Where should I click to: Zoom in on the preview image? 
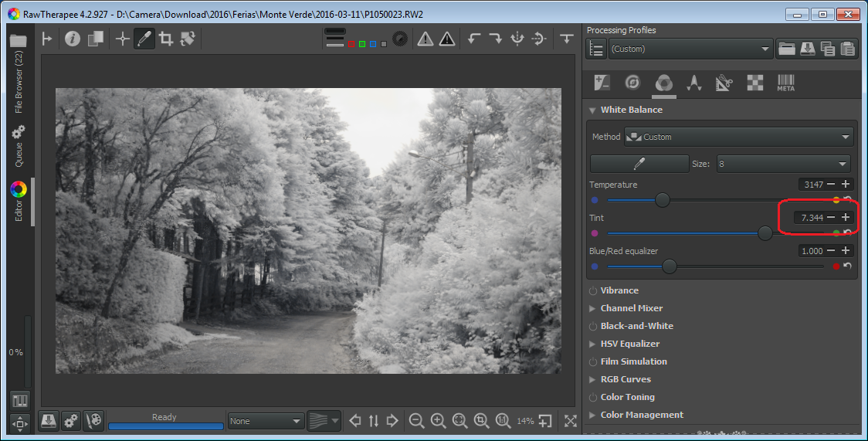[438, 421]
